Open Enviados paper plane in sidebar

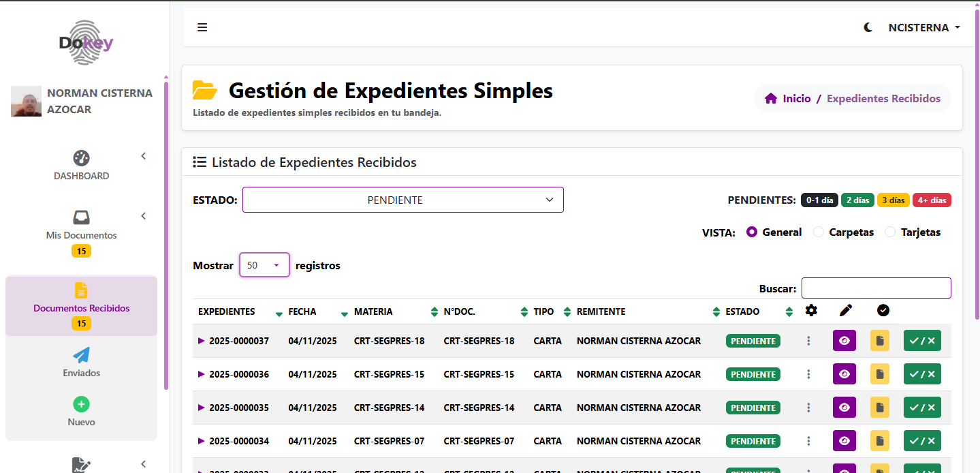pos(81,355)
